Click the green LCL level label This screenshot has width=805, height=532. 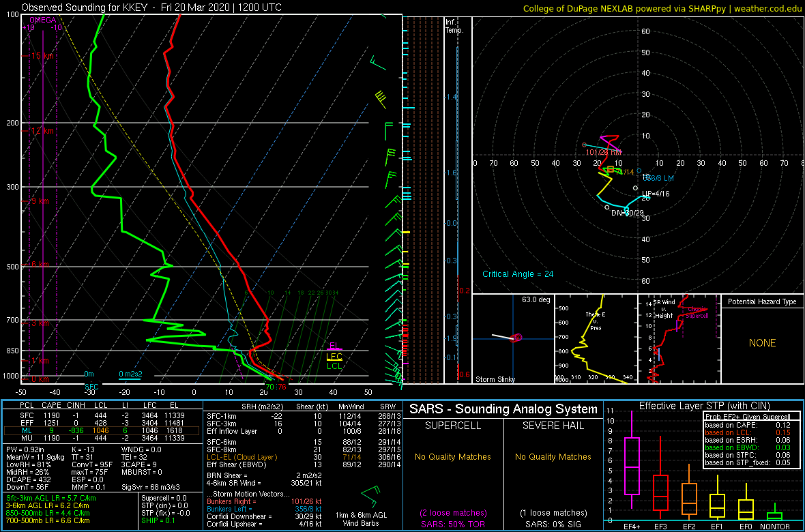pos(334,366)
